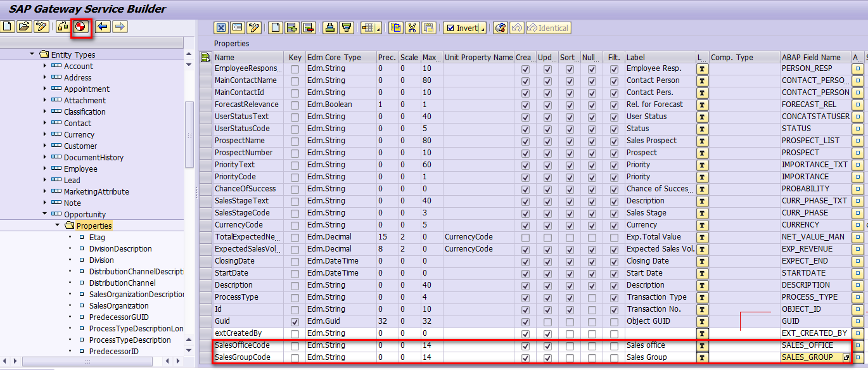Click the globe icon left of Identical
The image size is (868, 370).
tap(501, 28)
